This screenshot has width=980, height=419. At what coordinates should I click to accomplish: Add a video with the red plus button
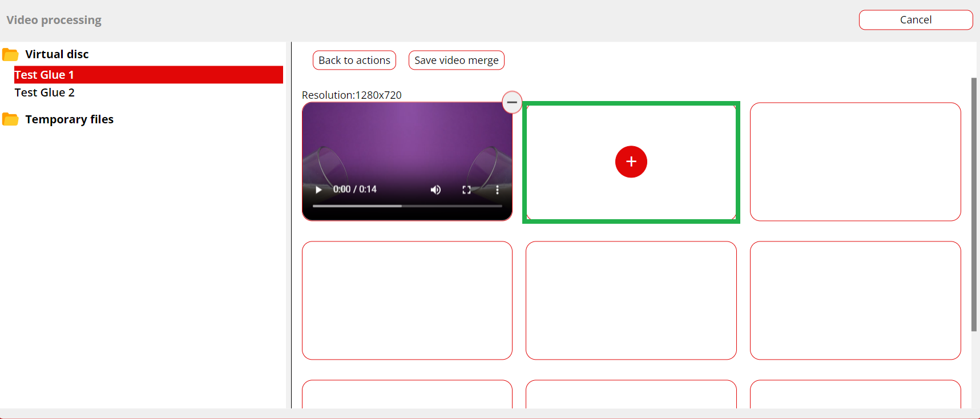(631, 162)
